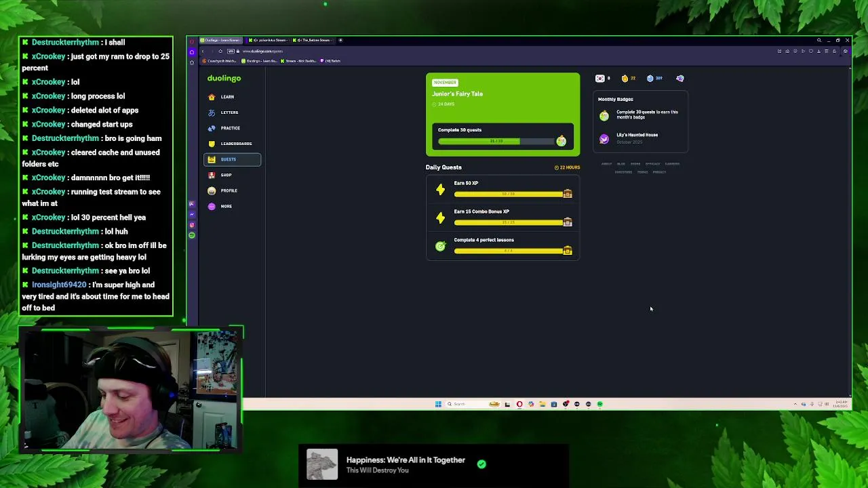Open the Shop in the sidebar
Image resolution: width=868 pixels, height=488 pixels.
click(x=232, y=175)
